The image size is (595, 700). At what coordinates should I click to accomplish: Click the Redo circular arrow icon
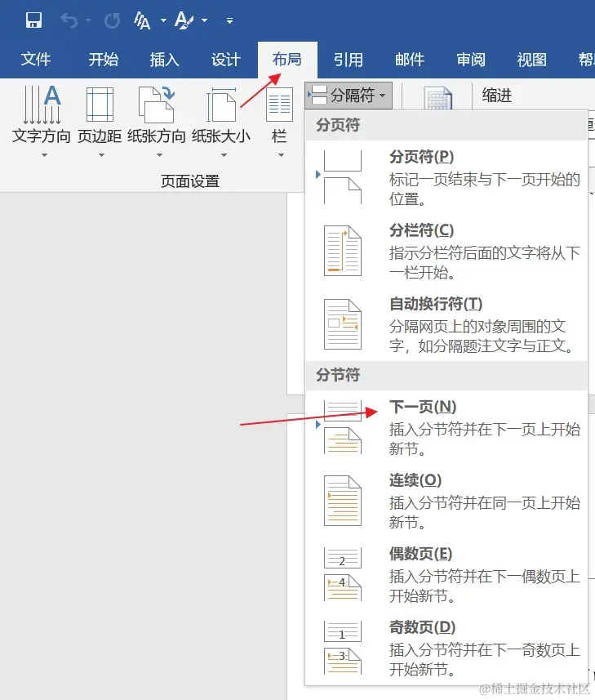point(112,20)
